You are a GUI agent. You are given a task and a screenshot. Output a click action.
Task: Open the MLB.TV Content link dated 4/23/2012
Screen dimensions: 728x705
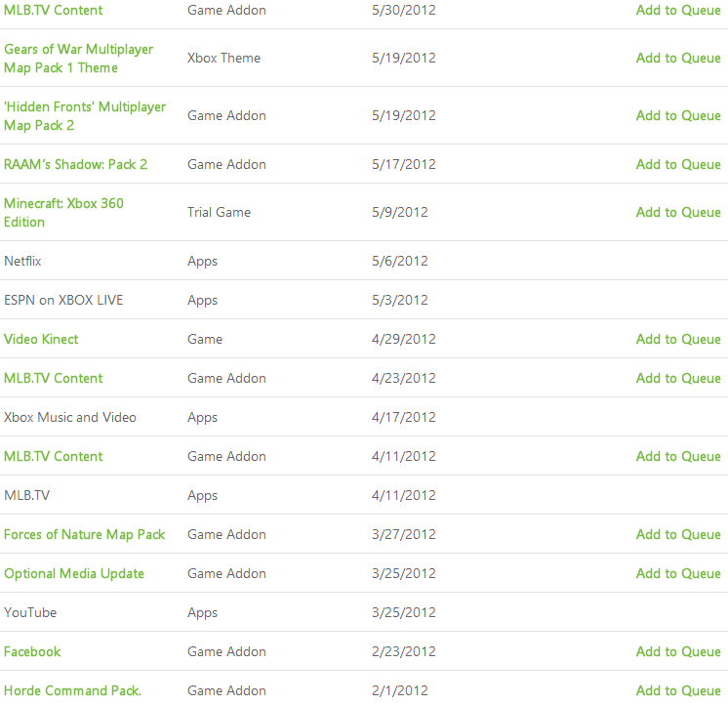[54, 378]
